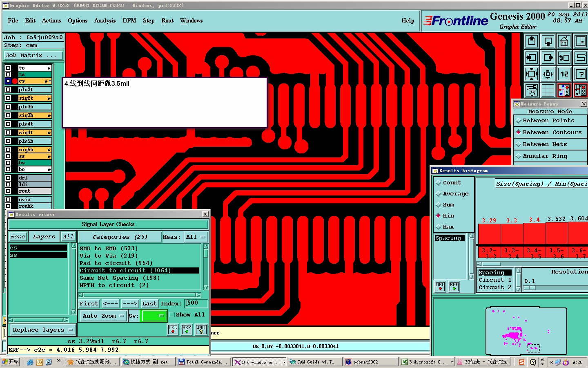Click the black measure traffic-light icon

pos(580,90)
